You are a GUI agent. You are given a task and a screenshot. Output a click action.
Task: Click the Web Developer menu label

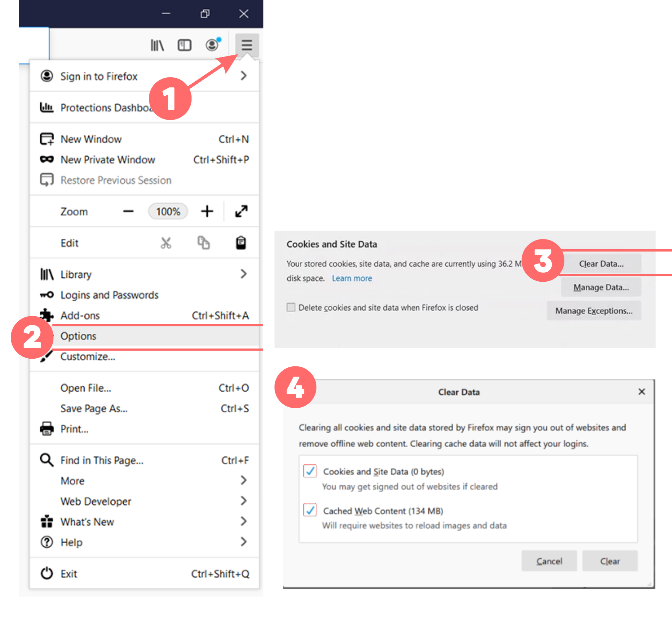[x=96, y=501]
